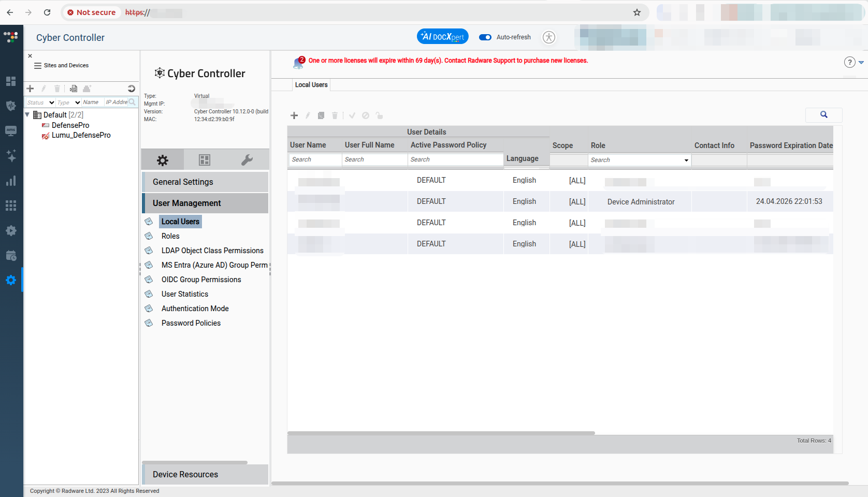Open Password Policies menu item

pos(191,323)
